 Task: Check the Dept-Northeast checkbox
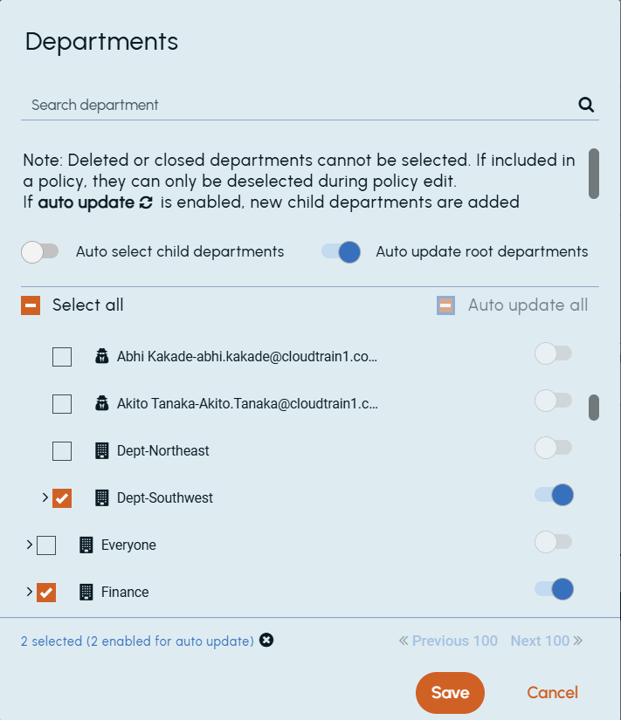(62, 451)
